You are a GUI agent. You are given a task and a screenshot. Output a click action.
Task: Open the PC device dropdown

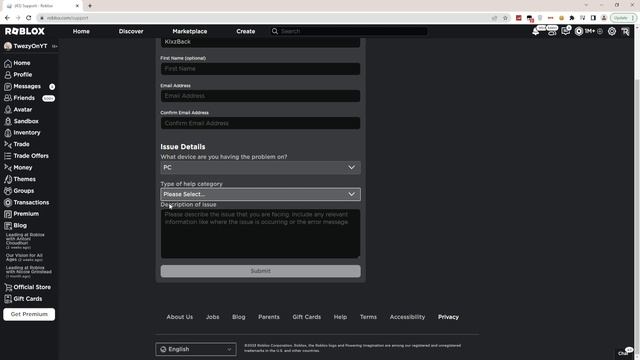click(260, 168)
